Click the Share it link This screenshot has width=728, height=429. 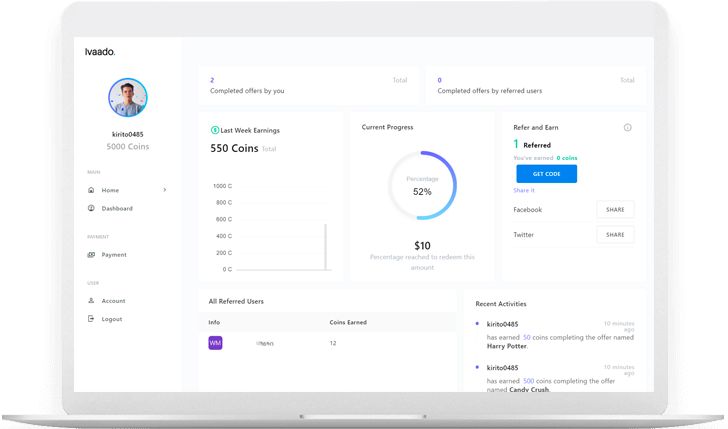(524, 190)
